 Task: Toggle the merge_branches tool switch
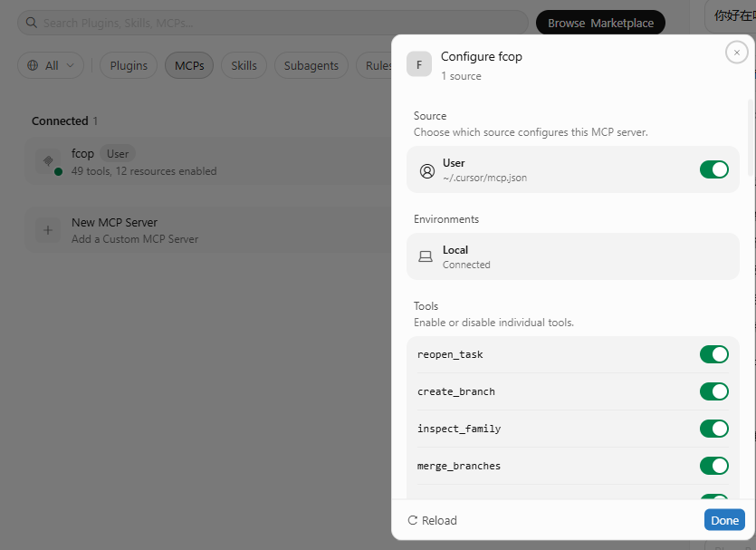click(x=714, y=466)
